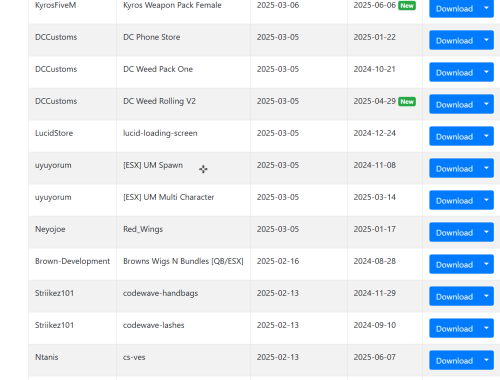
Task: Click asset name Red_Wings
Action: coord(143,229)
